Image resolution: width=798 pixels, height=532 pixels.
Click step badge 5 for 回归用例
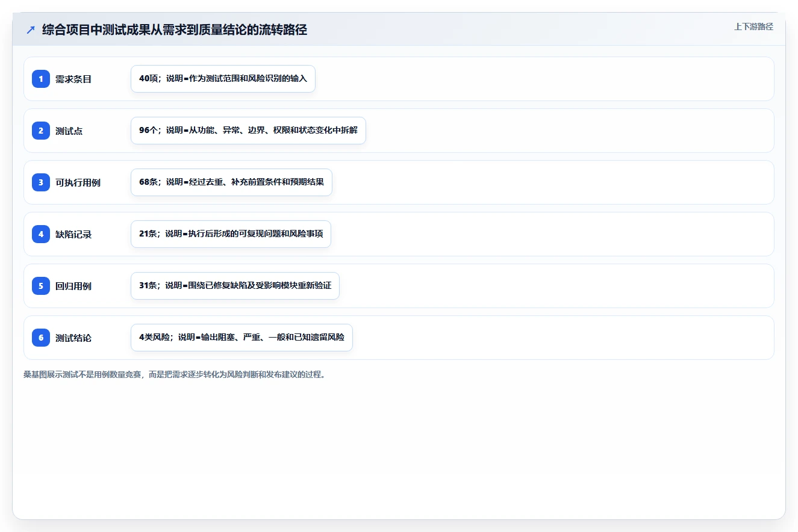(x=41, y=286)
